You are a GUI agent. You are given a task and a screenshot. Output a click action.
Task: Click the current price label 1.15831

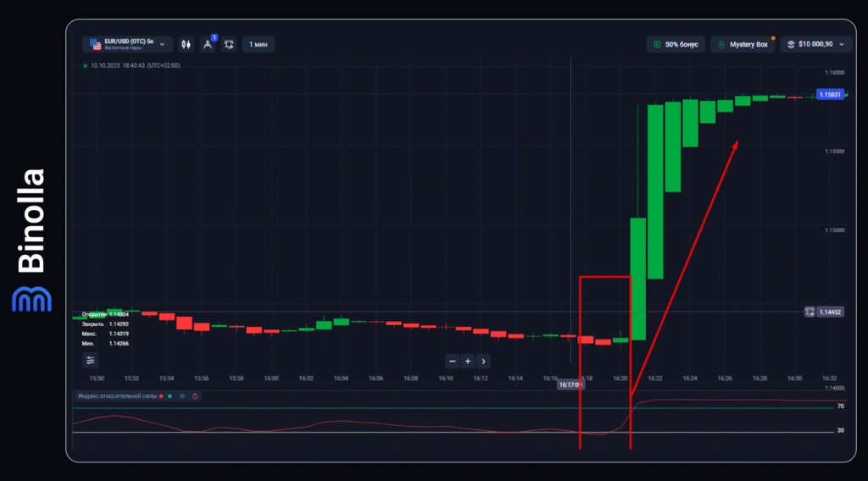(828, 94)
